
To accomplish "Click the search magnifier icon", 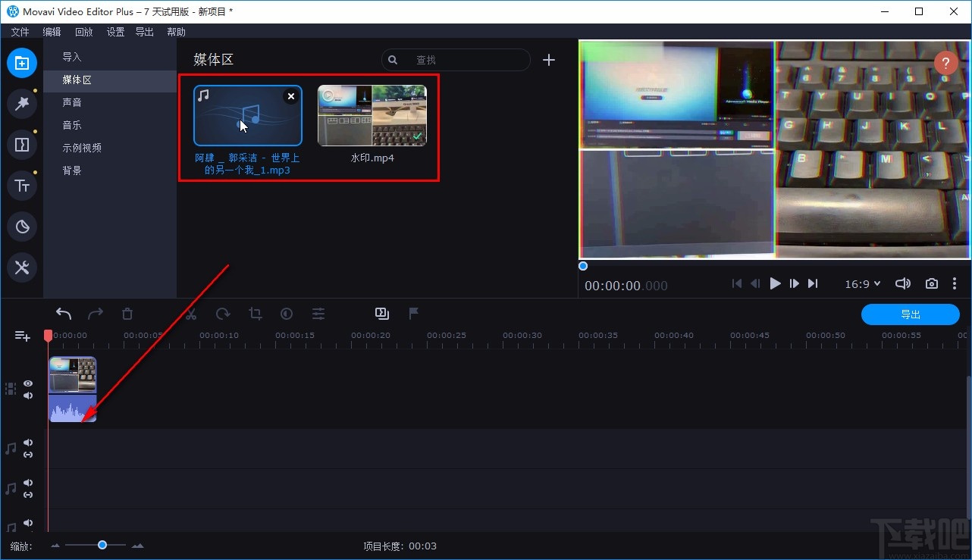I will pyautogui.click(x=393, y=60).
